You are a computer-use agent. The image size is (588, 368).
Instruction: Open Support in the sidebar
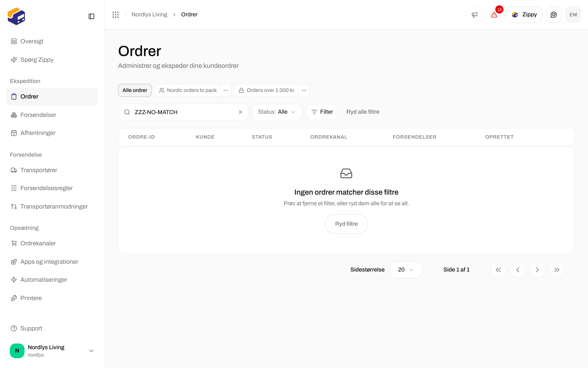(x=52, y=328)
